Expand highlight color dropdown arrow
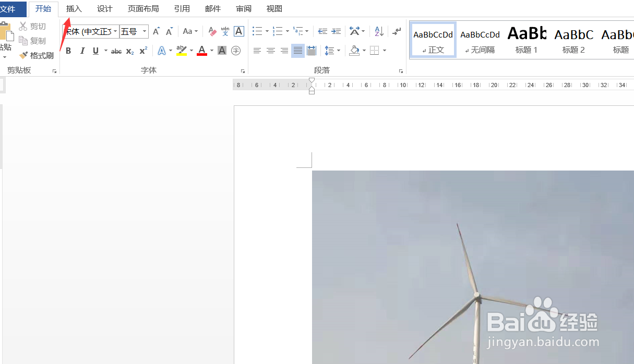 [192, 51]
